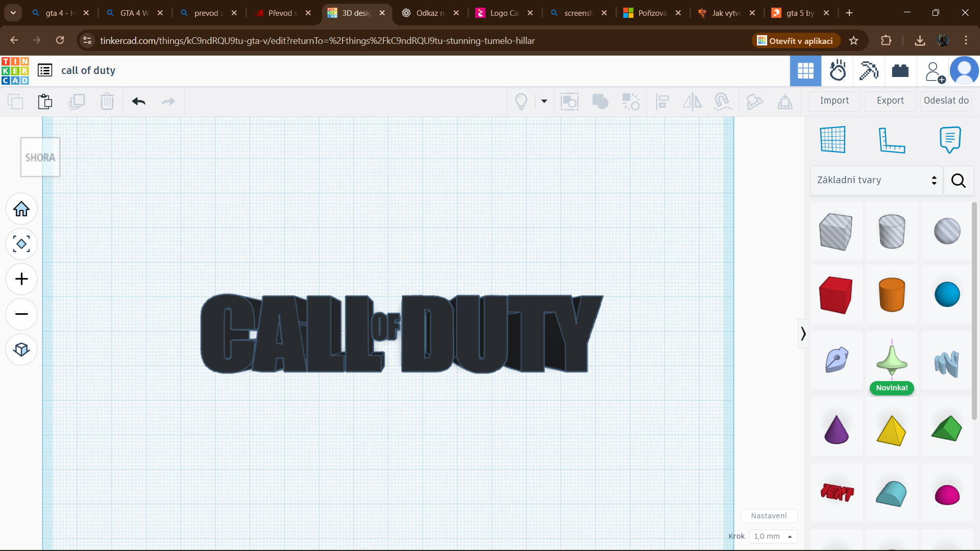Select the blue hands shape
The height and width of the screenshot is (551, 980).
[x=947, y=363]
